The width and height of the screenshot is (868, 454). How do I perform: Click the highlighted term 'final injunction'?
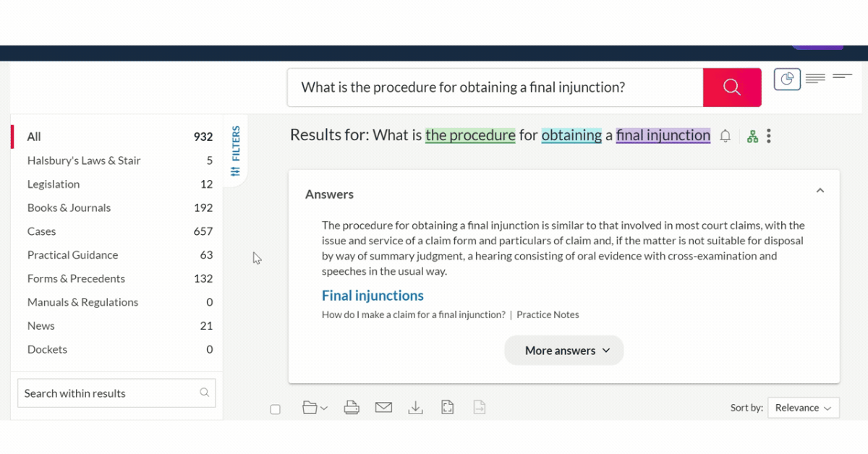click(x=663, y=135)
